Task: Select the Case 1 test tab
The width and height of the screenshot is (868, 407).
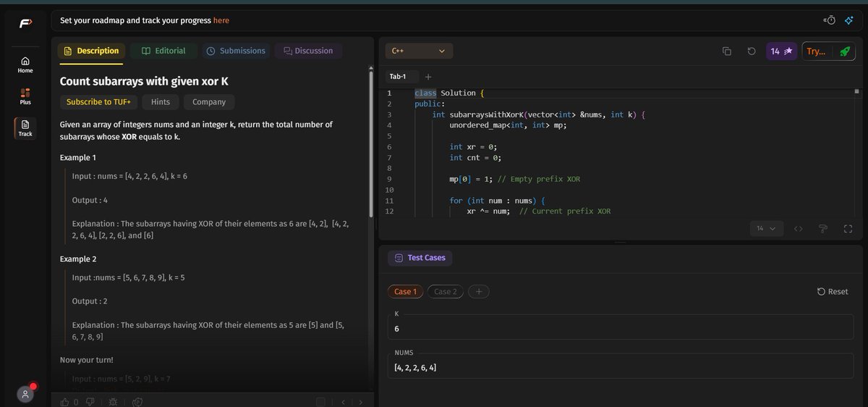Action: (406, 291)
